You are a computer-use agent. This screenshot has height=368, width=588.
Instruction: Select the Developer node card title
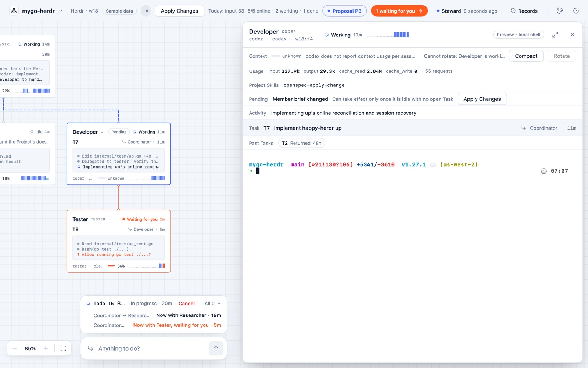point(85,132)
